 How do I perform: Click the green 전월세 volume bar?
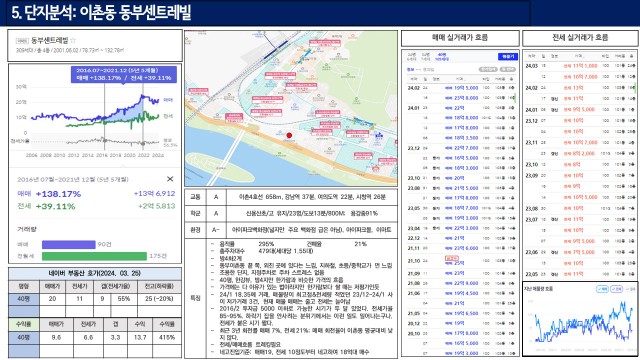tap(94, 256)
